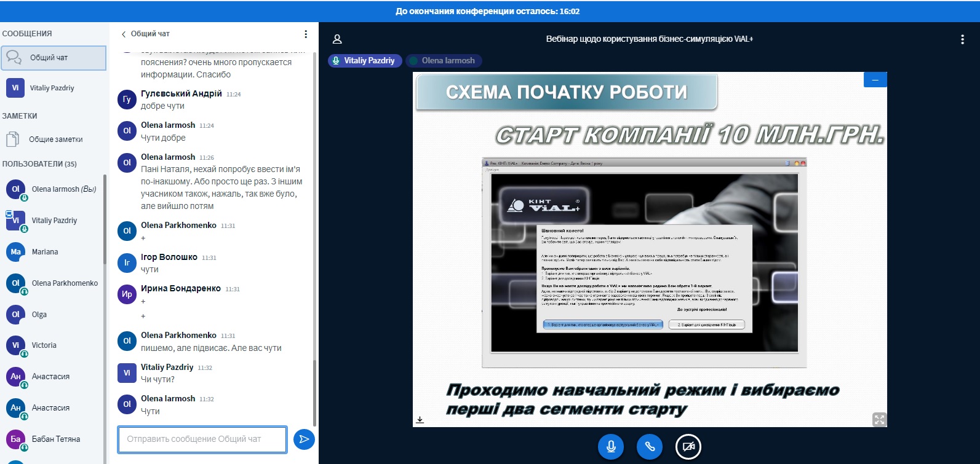Click the conference time remaining banner
The height and width of the screenshot is (464, 980).
(x=487, y=11)
